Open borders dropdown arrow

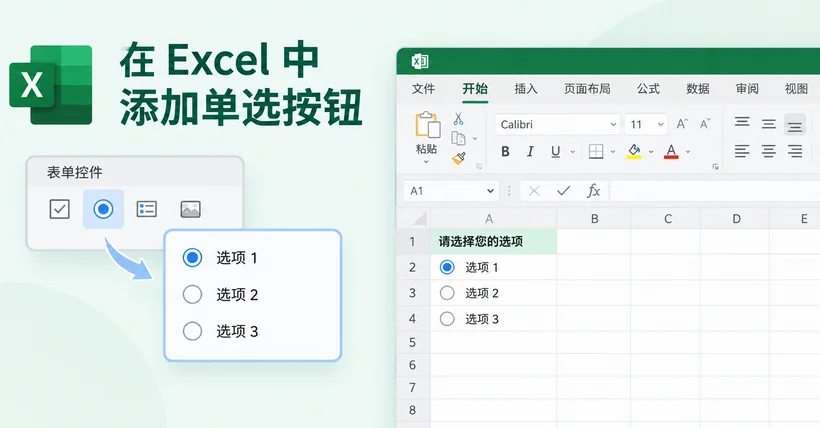pos(613,152)
